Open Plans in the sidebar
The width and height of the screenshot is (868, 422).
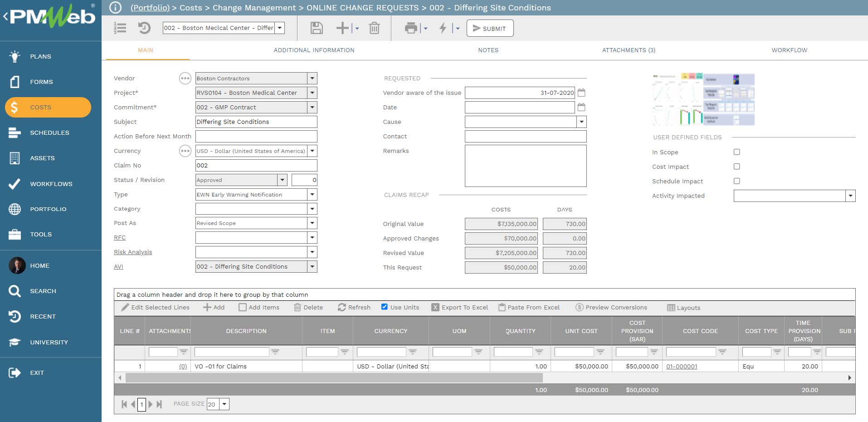click(x=40, y=56)
